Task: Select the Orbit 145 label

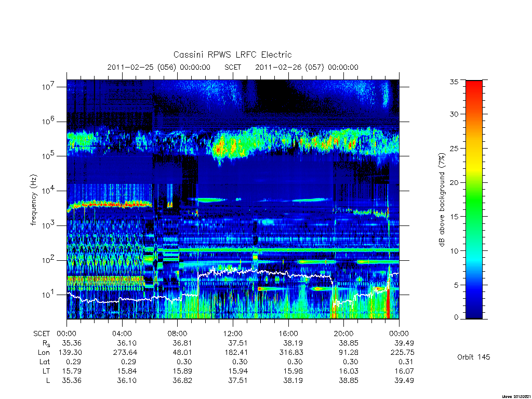Action: tap(474, 357)
